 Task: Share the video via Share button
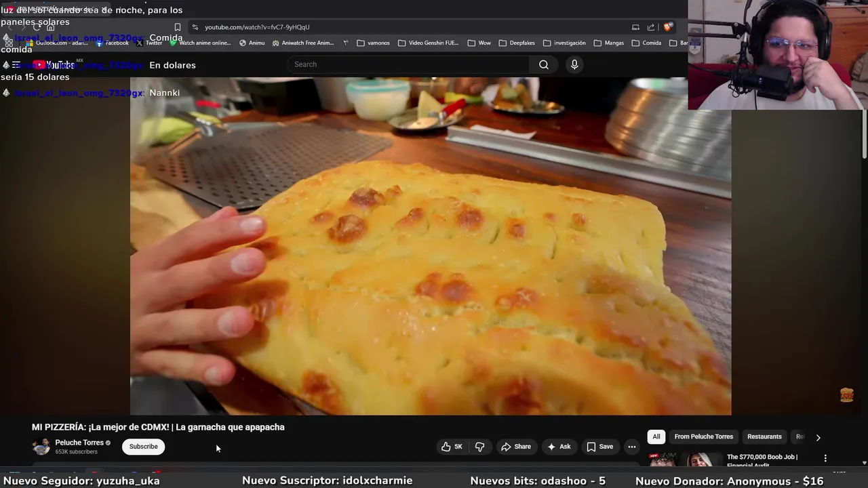[x=516, y=447]
